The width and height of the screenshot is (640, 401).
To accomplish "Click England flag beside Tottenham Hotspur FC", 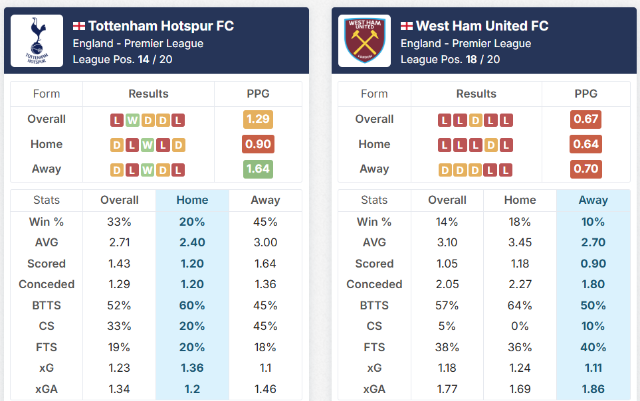I will pyautogui.click(x=79, y=25).
